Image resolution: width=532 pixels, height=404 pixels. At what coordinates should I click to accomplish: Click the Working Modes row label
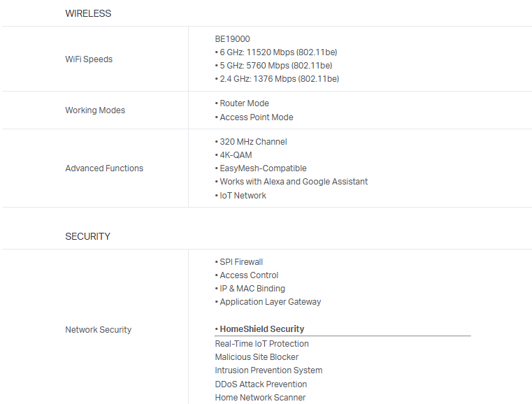click(95, 110)
